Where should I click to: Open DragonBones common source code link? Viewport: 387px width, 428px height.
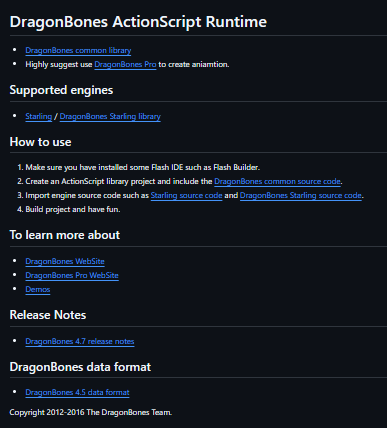(277, 181)
